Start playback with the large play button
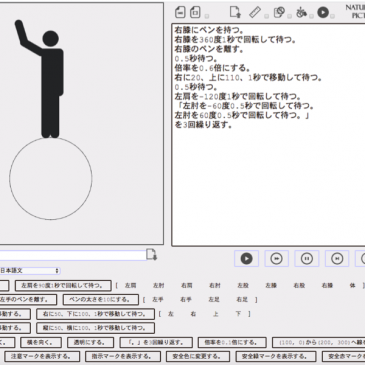The height and width of the screenshot is (365, 365). [x=247, y=259]
